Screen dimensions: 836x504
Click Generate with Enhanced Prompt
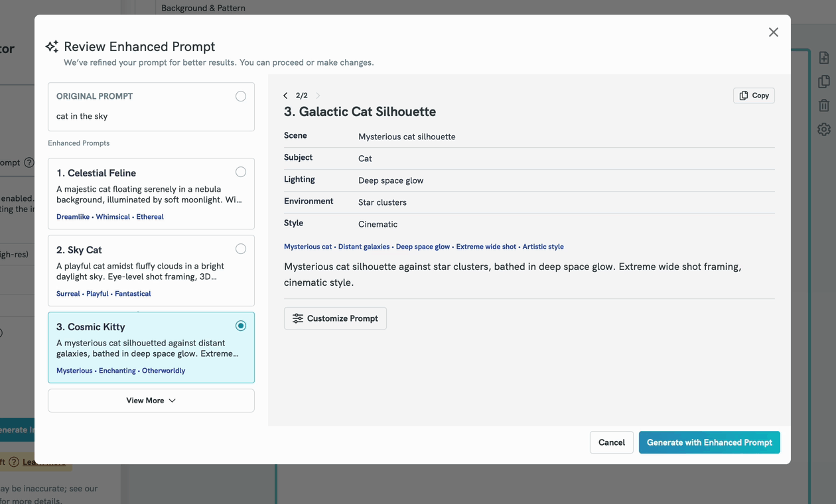[709, 442]
